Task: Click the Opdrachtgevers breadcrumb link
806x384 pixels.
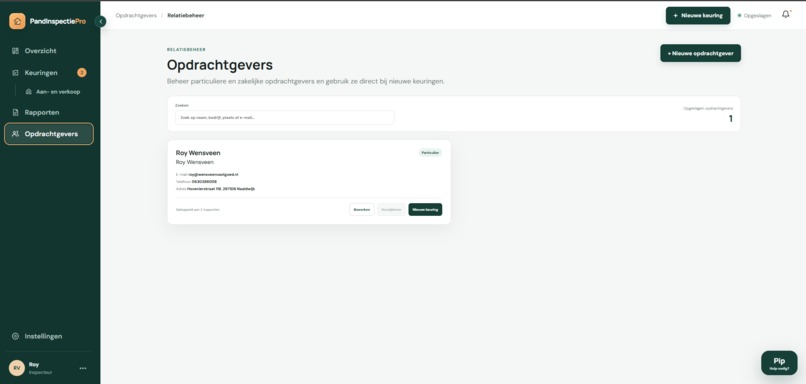Action: pyautogui.click(x=136, y=15)
